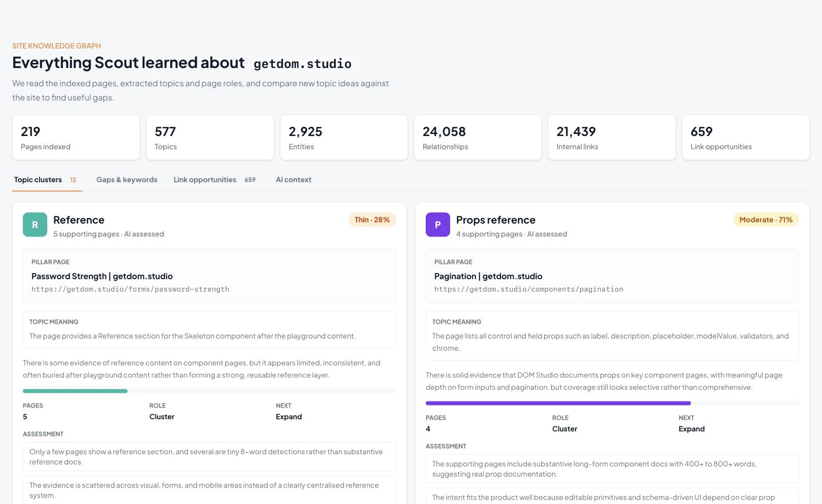Click the Props reference cluster title
The image size is (822, 504).
pyautogui.click(x=496, y=220)
